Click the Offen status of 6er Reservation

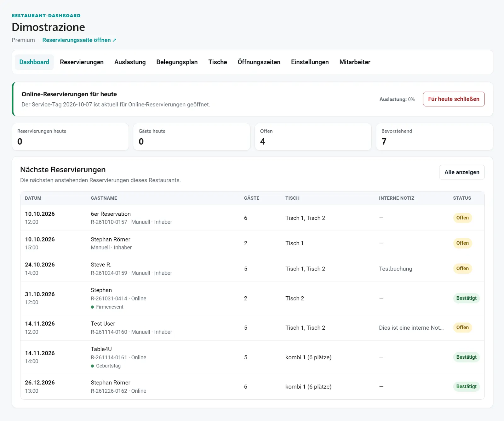[462, 218]
